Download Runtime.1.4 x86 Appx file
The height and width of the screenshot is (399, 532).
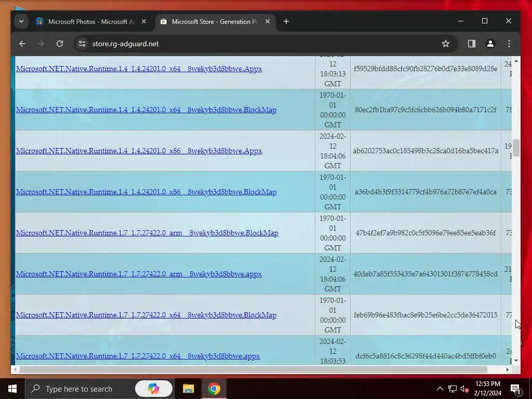[139, 151]
